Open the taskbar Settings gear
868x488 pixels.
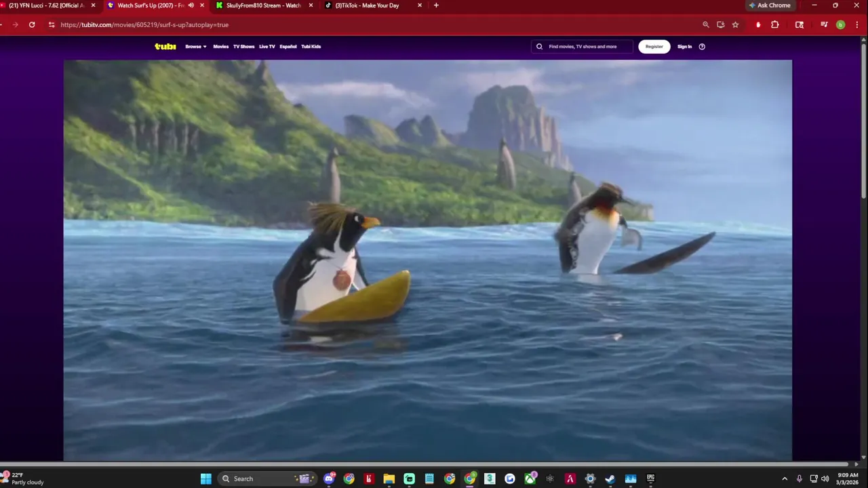point(590,479)
